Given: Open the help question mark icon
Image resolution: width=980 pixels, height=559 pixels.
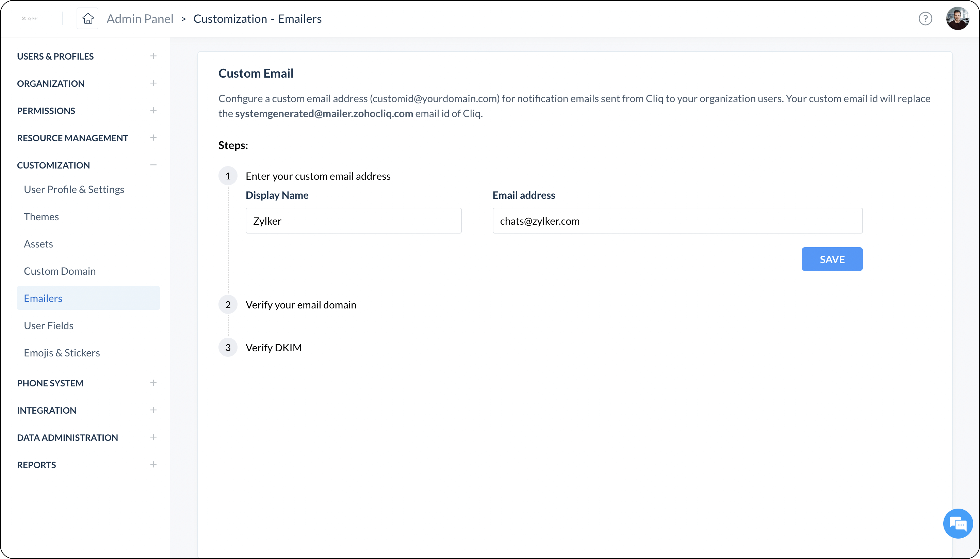Looking at the screenshot, I should click(x=926, y=18).
